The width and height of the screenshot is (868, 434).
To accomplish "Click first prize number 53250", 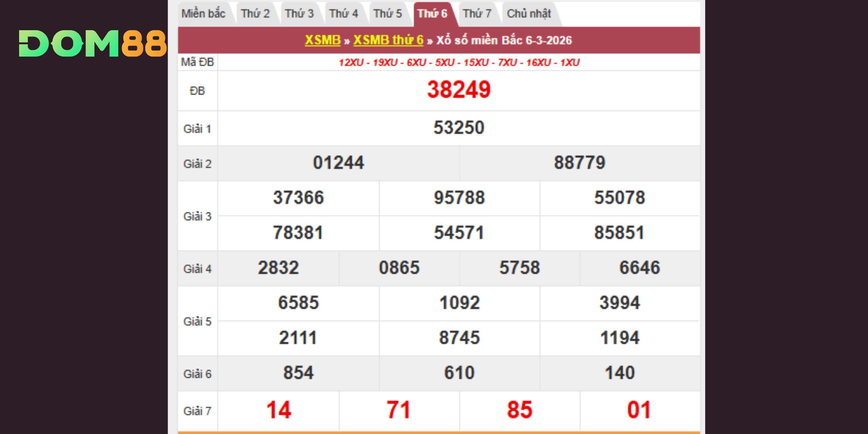I will (x=459, y=128).
